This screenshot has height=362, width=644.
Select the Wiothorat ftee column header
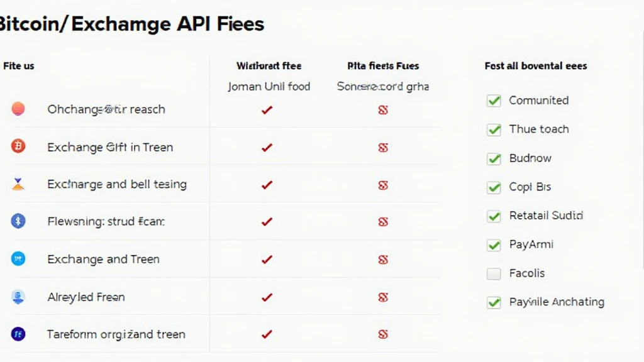(x=269, y=65)
